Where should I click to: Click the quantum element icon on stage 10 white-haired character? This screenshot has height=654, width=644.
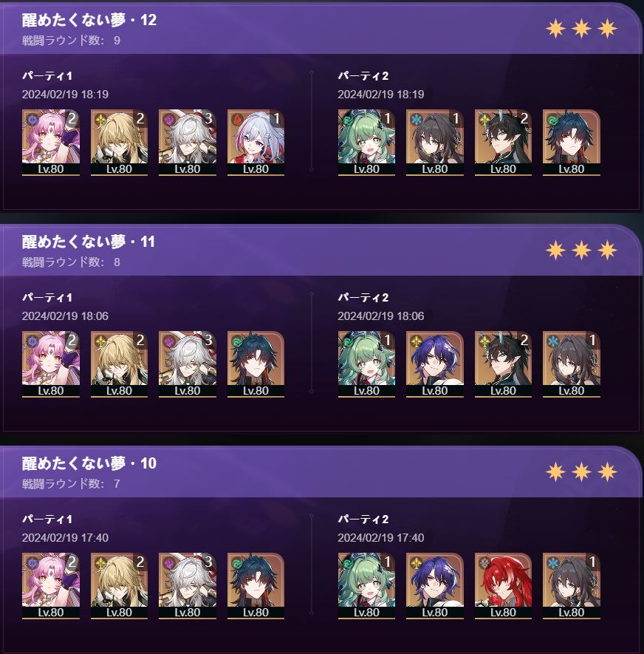point(168,564)
